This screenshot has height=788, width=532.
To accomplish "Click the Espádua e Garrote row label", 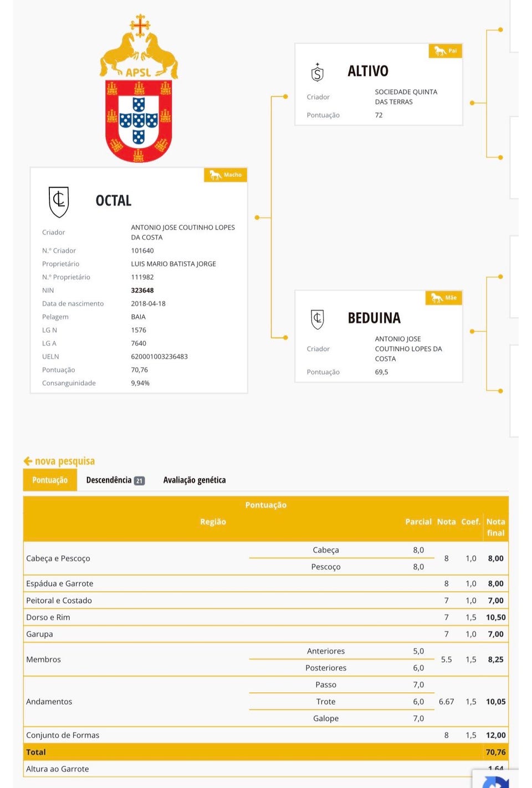I will point(60,583).
